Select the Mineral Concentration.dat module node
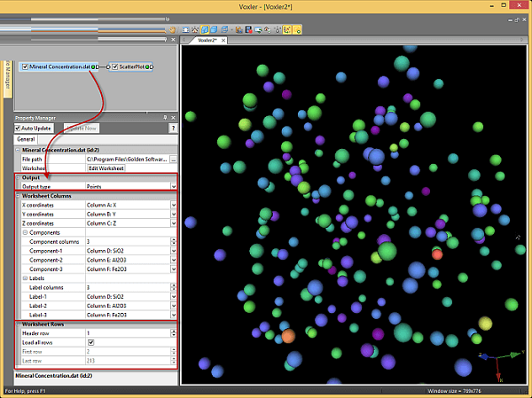 [59, 66]
